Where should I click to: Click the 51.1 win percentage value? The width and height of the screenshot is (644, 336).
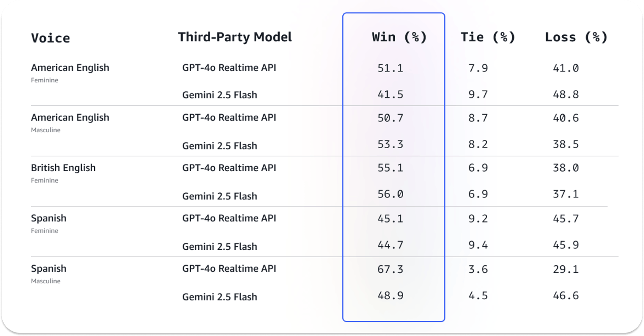[390, 68]
